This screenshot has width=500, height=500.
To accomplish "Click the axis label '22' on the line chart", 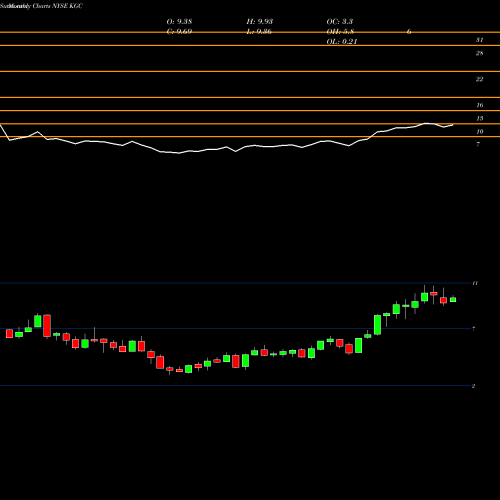I will pyautogui.click(x=479, y=79).
